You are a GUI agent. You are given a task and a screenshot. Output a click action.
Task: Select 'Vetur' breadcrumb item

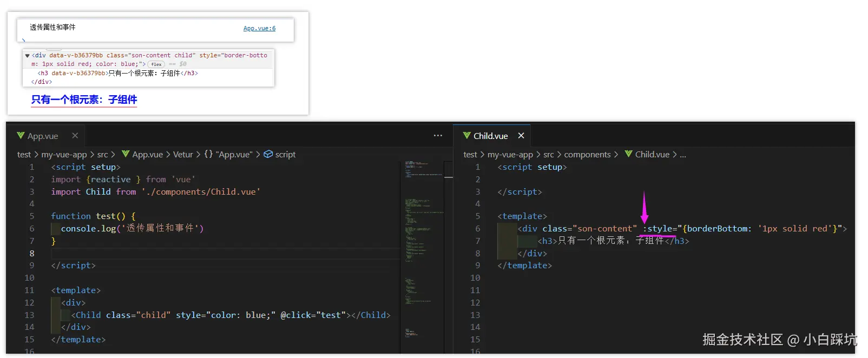(x=183, y=155)
